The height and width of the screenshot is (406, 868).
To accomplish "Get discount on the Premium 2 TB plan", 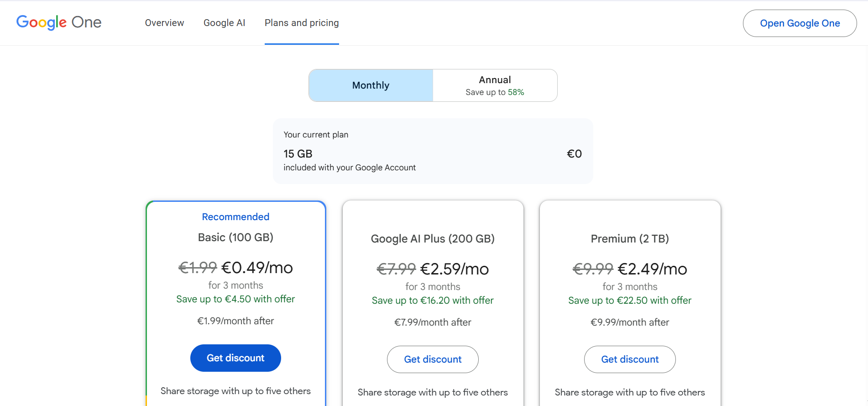I will click(630, 359).
